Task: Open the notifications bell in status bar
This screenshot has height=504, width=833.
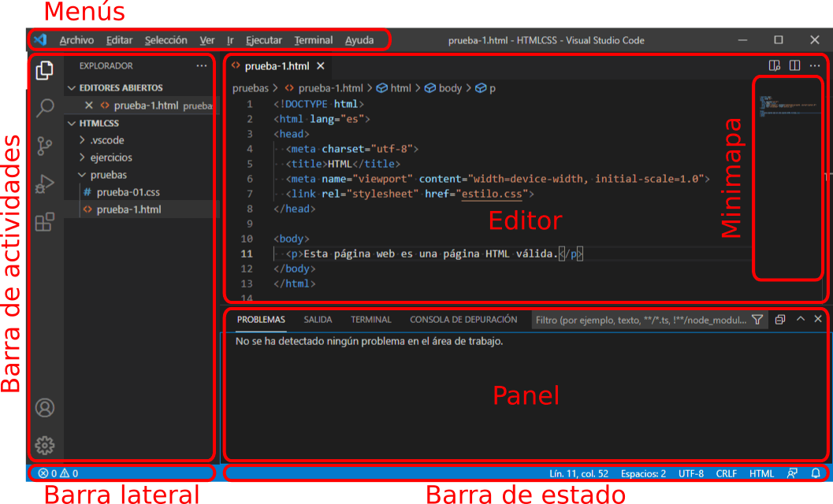Action: pos(816,473)
